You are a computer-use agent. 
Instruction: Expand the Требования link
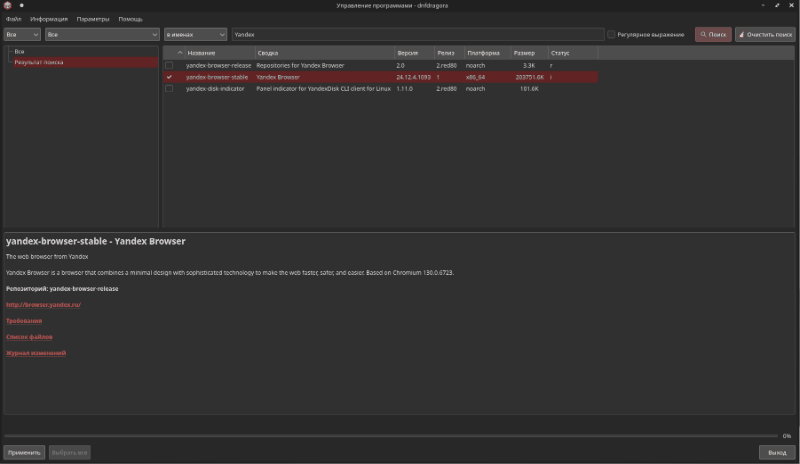coord(24,321)
